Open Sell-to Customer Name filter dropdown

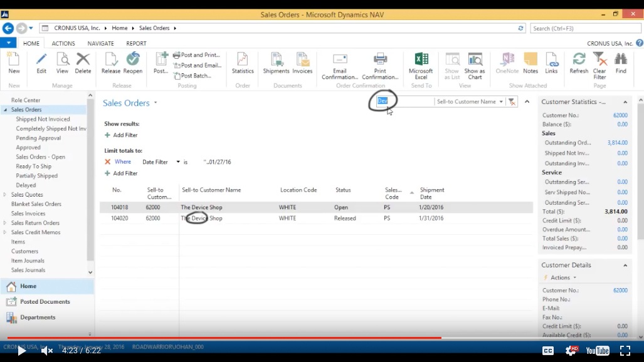(501, 102)
